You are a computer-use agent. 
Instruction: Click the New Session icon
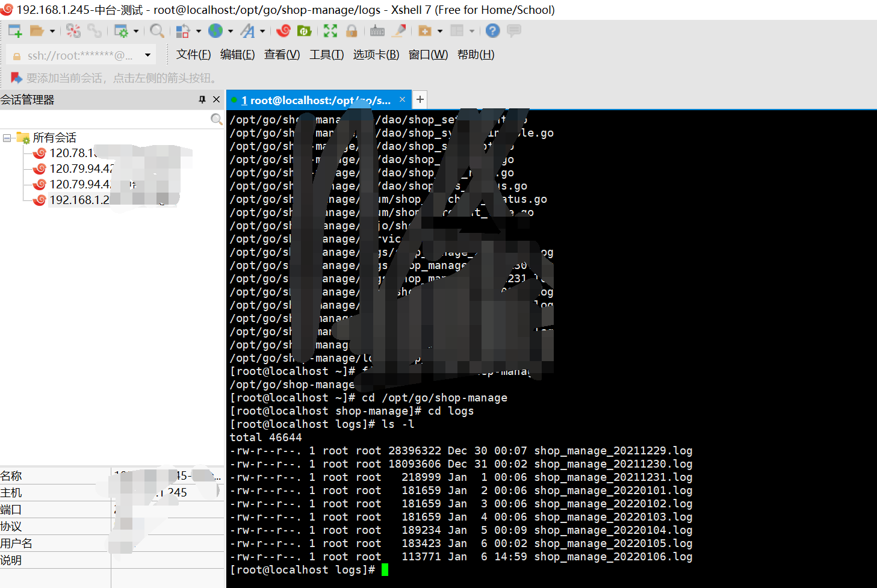(15, 31)
